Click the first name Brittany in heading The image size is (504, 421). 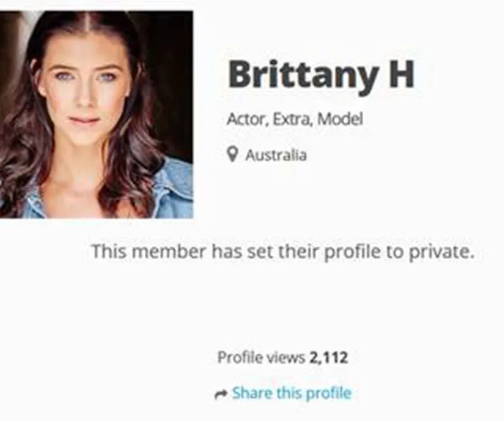pos(302,76)
